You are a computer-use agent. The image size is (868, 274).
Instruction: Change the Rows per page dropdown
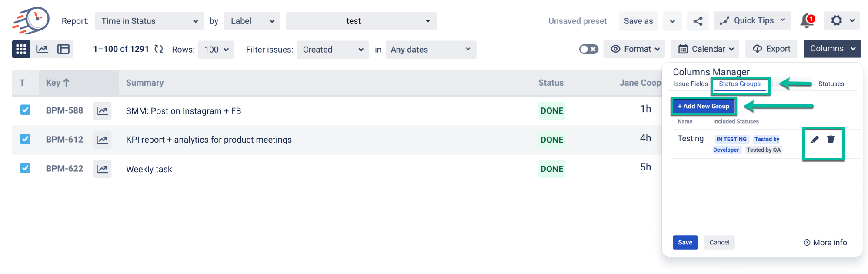point(216,50)
